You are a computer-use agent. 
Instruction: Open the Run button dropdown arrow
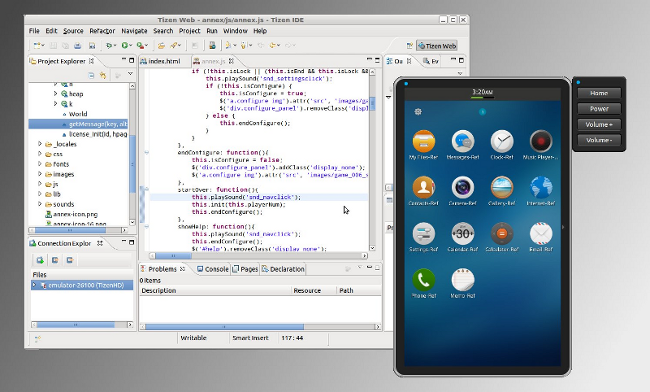130,46
